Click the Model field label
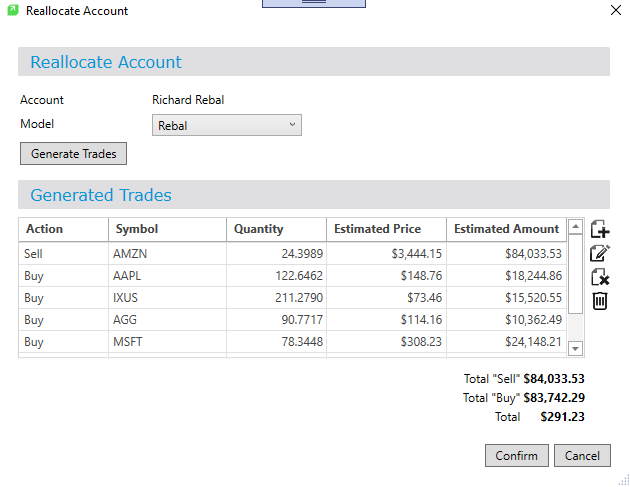The width and height of the screenshot is (630, 487). click(x=37, y=124)
